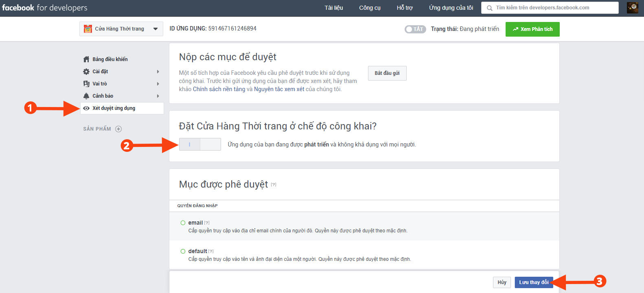The width and height of the screenshot is (644, 293).
Task: Select the email permission circle
Action: 183,223
